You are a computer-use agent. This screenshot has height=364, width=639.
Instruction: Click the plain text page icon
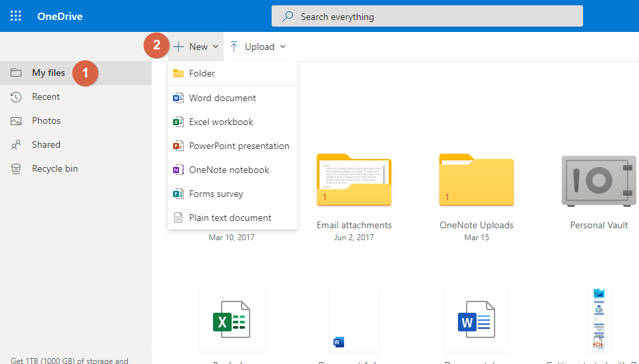(x=178, y=218)
